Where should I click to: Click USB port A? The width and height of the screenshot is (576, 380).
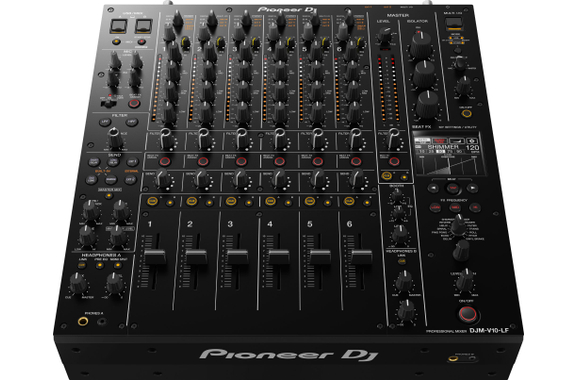click(x=119, y=27)
